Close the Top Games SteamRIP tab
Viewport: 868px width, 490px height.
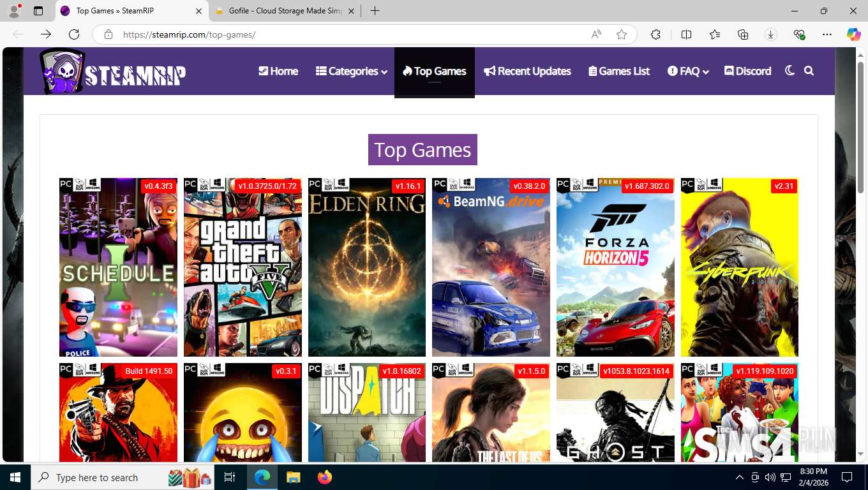coord(198,11)
